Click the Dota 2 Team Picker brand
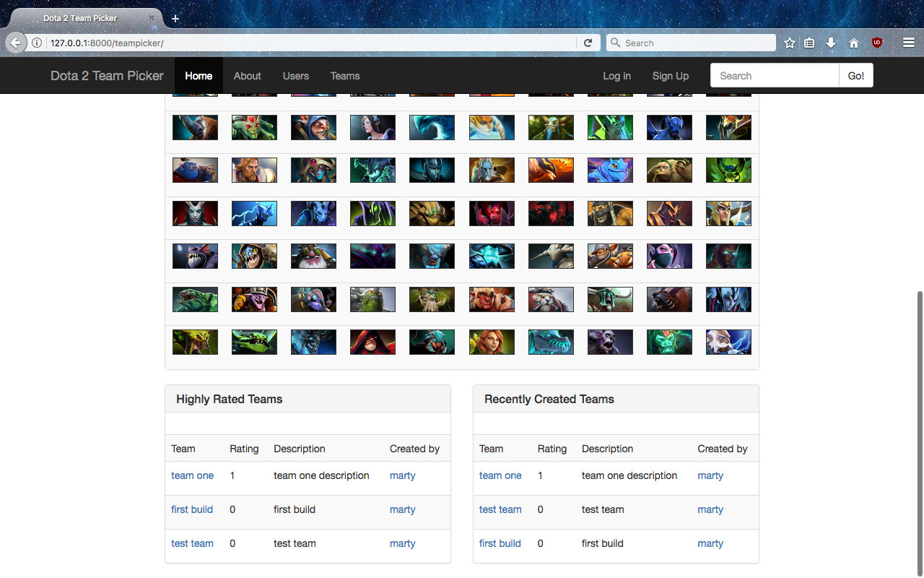Image resolution: width=924 pixels, height=578 pixels. coord(107,76)
